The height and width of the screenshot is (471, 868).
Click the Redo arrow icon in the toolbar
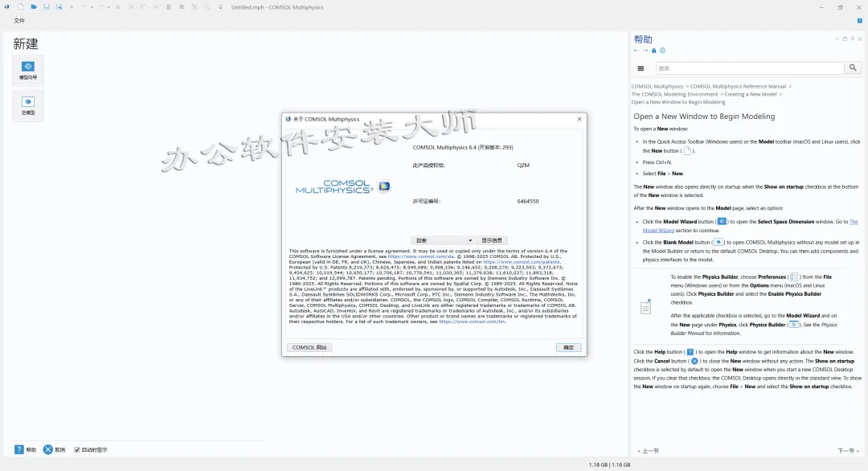[x=100, y=7]
